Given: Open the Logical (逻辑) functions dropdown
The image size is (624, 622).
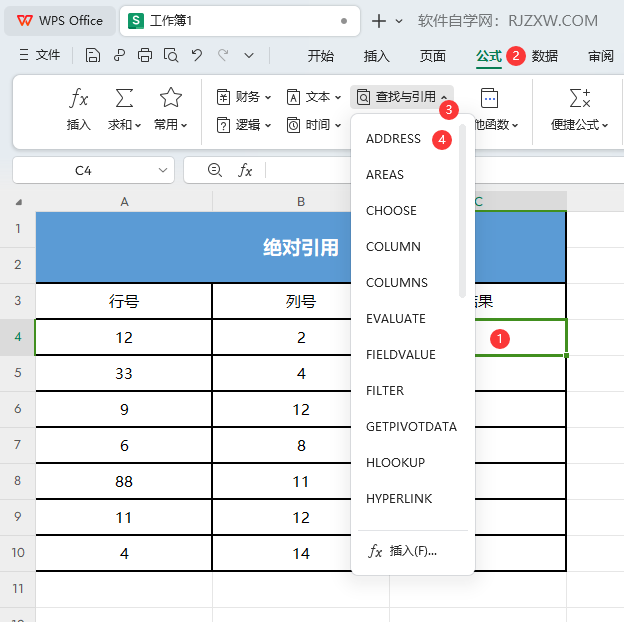Looking at the screenshot, I should click(244, 125).
